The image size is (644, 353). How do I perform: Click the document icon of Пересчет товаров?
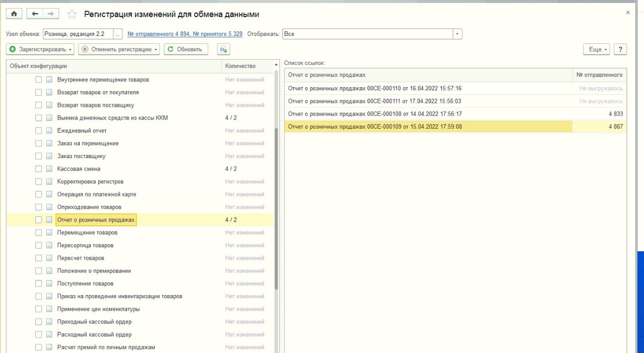(x=49, y=258)
